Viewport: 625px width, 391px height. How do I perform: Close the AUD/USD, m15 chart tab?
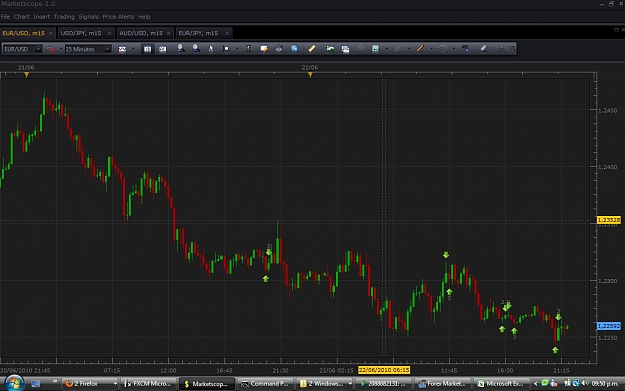tap(169, 33)
